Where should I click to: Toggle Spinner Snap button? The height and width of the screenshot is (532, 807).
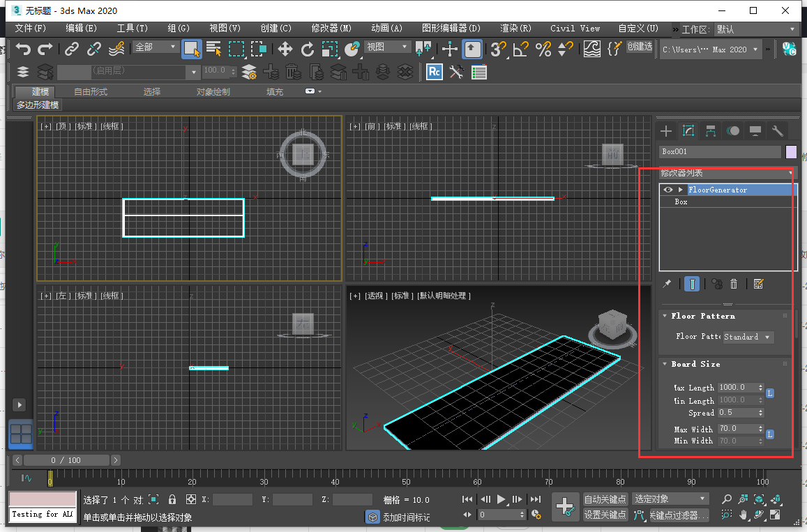tap(565, 50)
